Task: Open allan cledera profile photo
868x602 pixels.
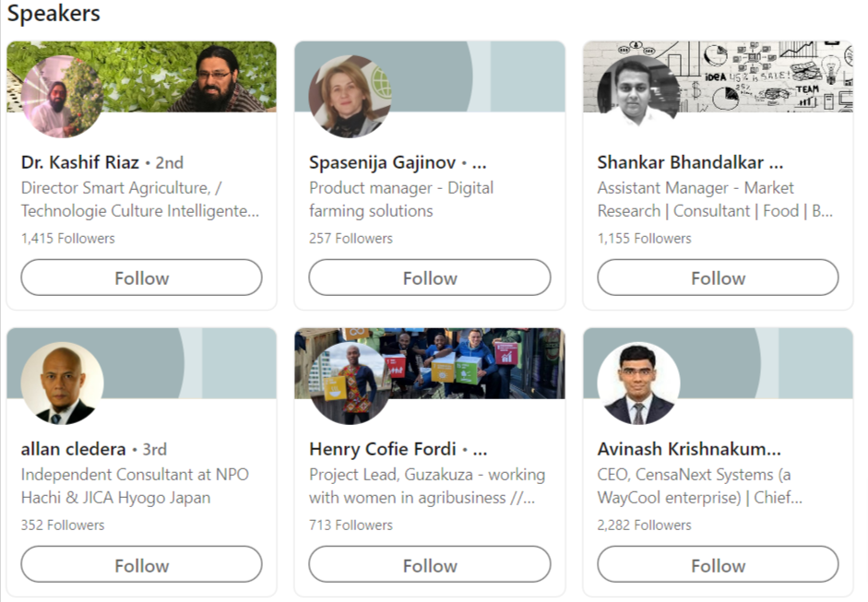Action: coord(62,384)
